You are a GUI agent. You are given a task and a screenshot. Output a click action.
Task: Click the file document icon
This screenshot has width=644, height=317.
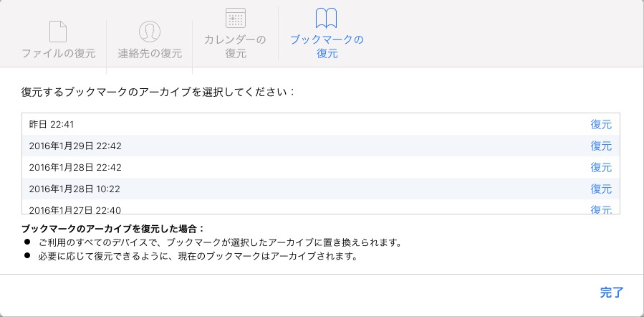point(58,31)
